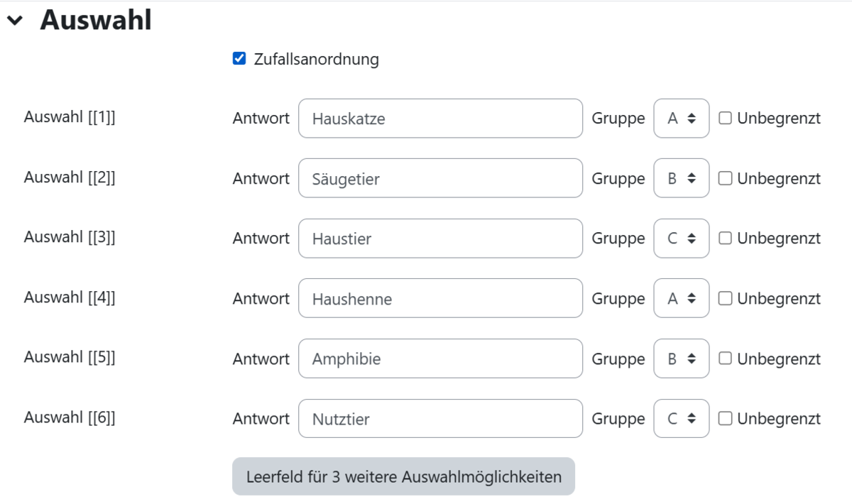The height and width of the screenshot is (504, 852).
Task: Uncheck the Zufallsanordnung checkbox
Action: 239,59
